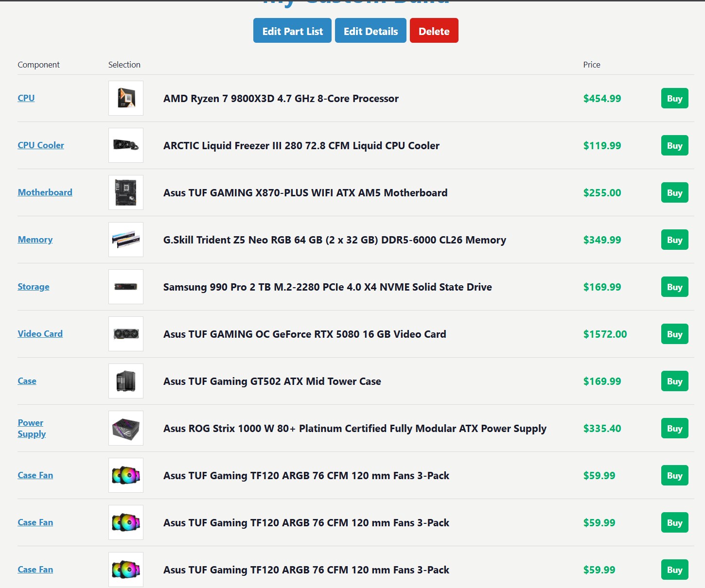Click the Price column header

pyautogui.click(x=592, y=65)
